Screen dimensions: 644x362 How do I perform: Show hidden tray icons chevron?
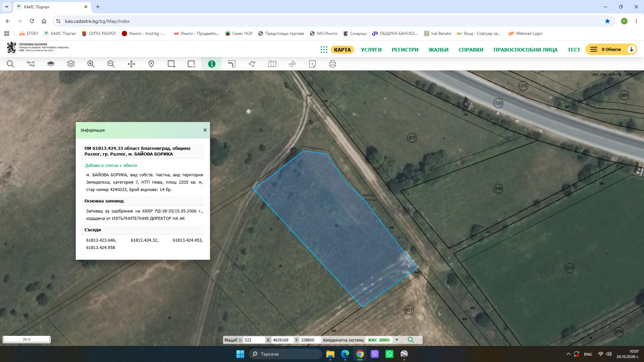point(568,354)
